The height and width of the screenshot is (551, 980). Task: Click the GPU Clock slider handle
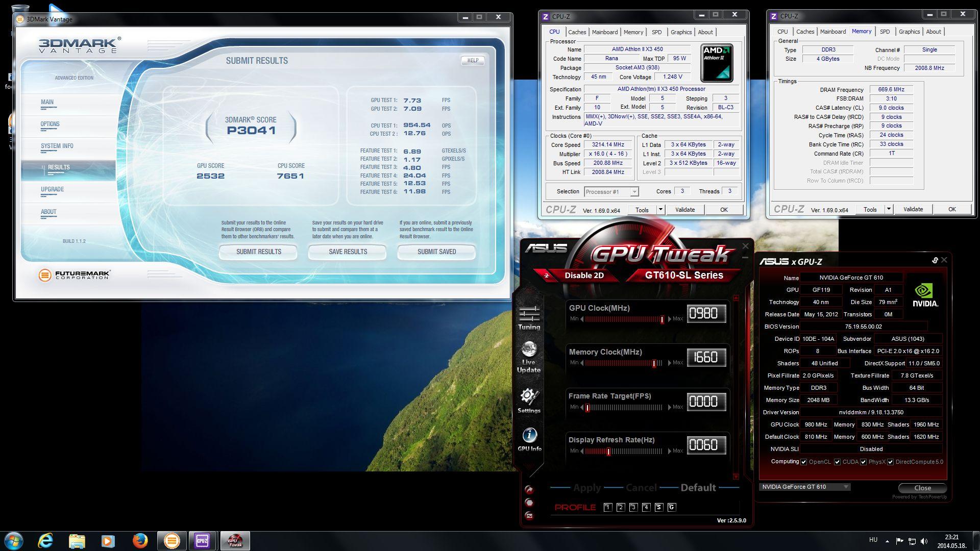(662, 319)
